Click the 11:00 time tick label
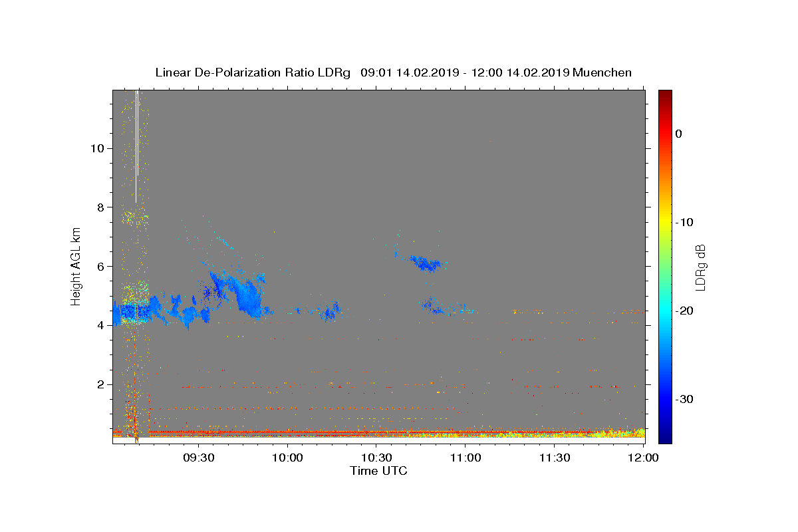This screenshot has width=798, height=532. [465, 458]
